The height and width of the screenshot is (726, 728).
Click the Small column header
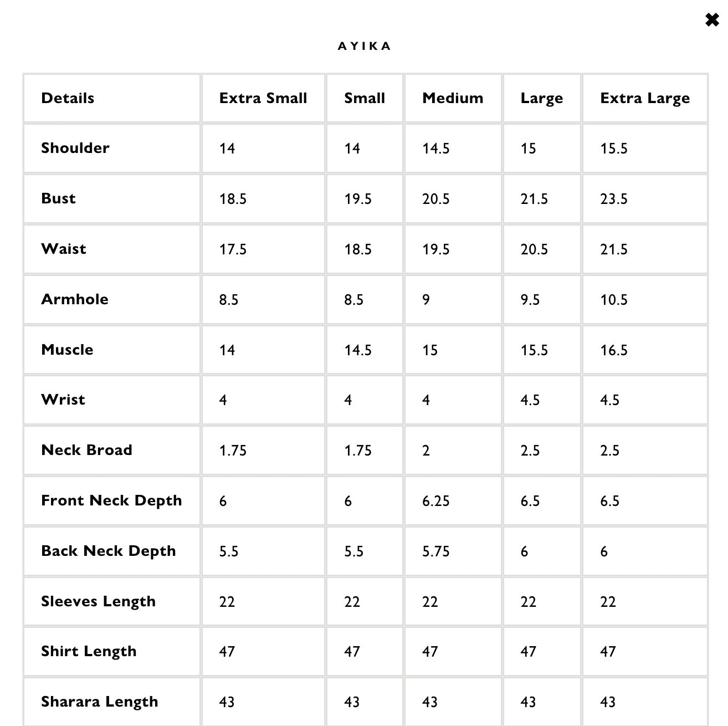click(x=365, y=98)
